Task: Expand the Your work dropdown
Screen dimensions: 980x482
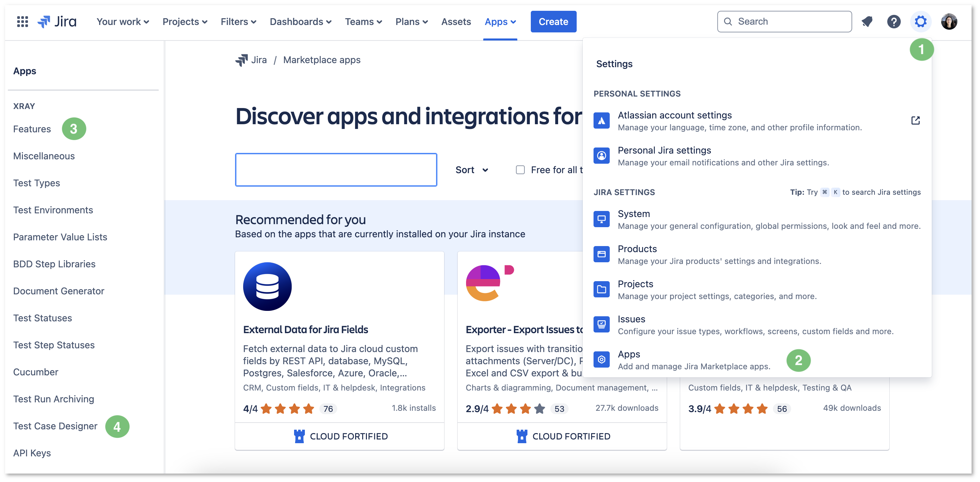Action: (x=122, y=22)
